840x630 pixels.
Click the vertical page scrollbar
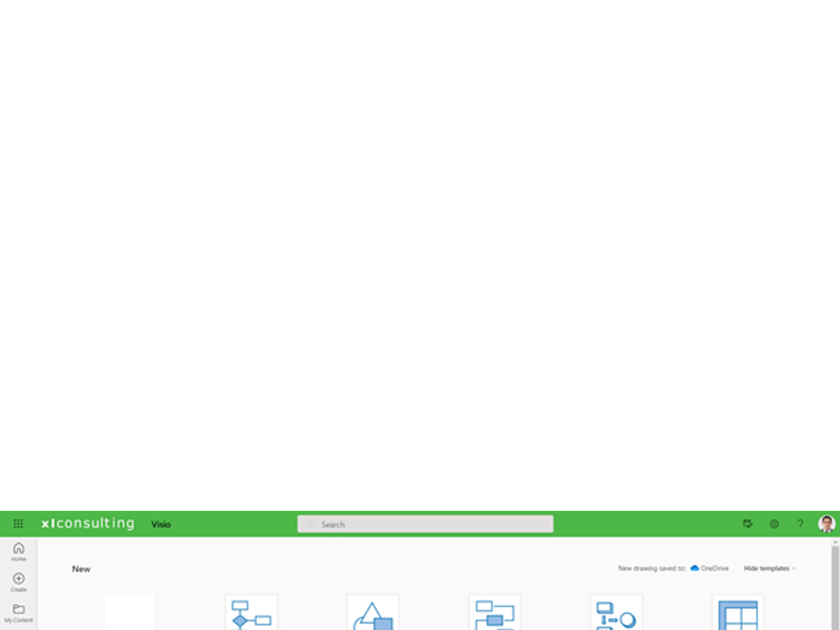835,583
